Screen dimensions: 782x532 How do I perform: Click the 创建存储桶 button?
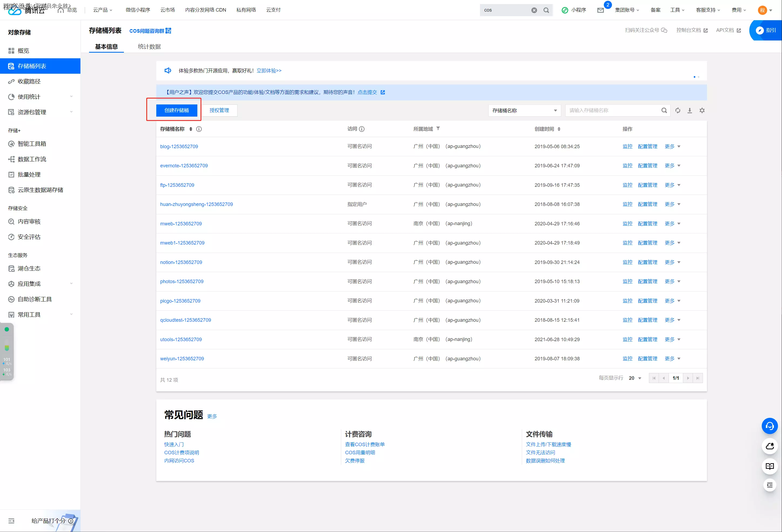pos(176,110)
